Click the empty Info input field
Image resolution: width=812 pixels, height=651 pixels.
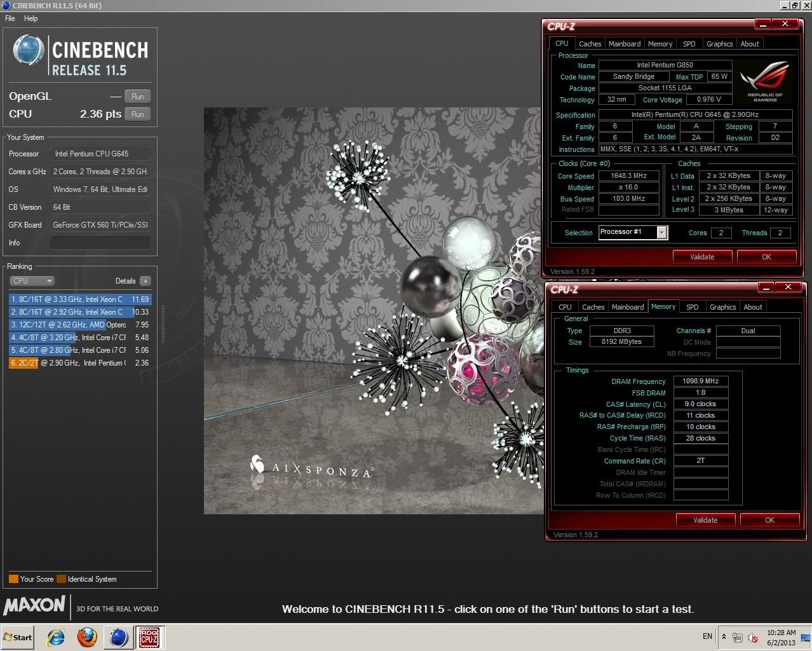click(100, 242)
